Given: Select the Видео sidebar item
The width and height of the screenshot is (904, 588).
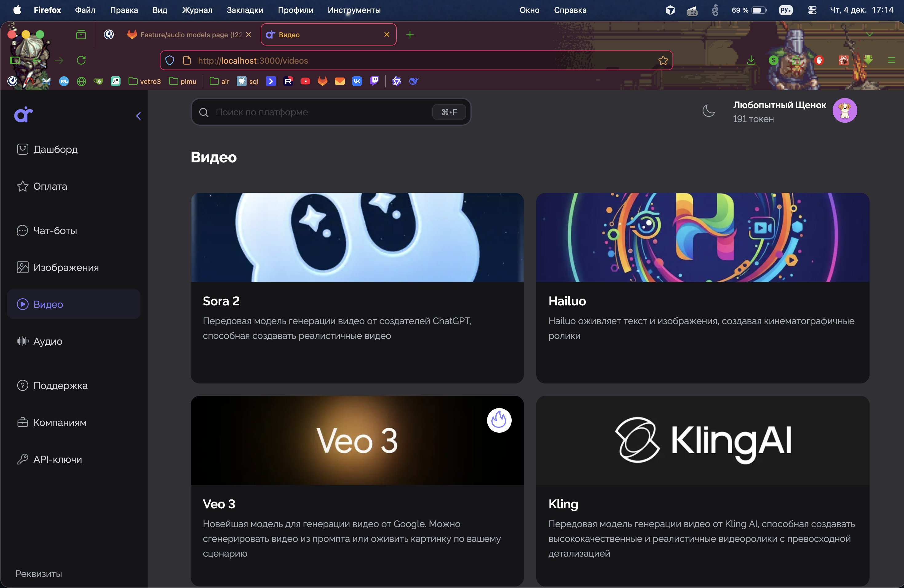Looking at the screenshot, I should pyautogui.click(x=74, y=304).
